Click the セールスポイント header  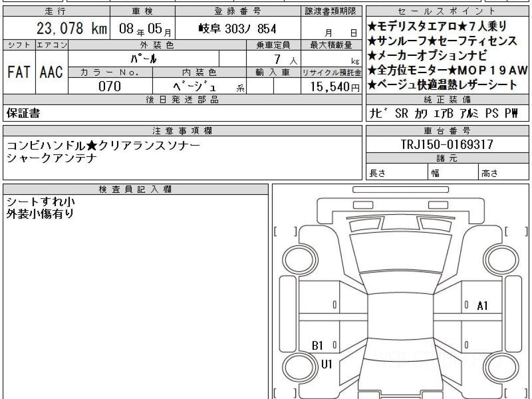tap(448, 12)
